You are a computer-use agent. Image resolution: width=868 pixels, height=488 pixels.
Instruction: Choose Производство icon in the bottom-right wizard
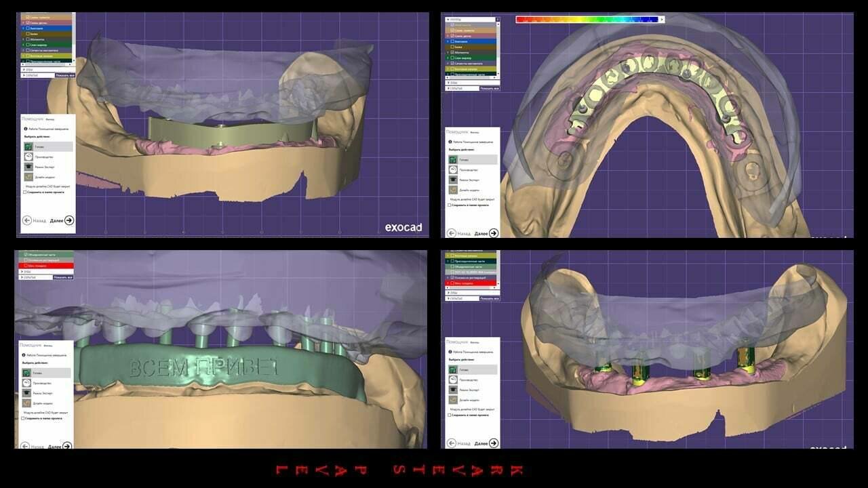tap(453, 380)
